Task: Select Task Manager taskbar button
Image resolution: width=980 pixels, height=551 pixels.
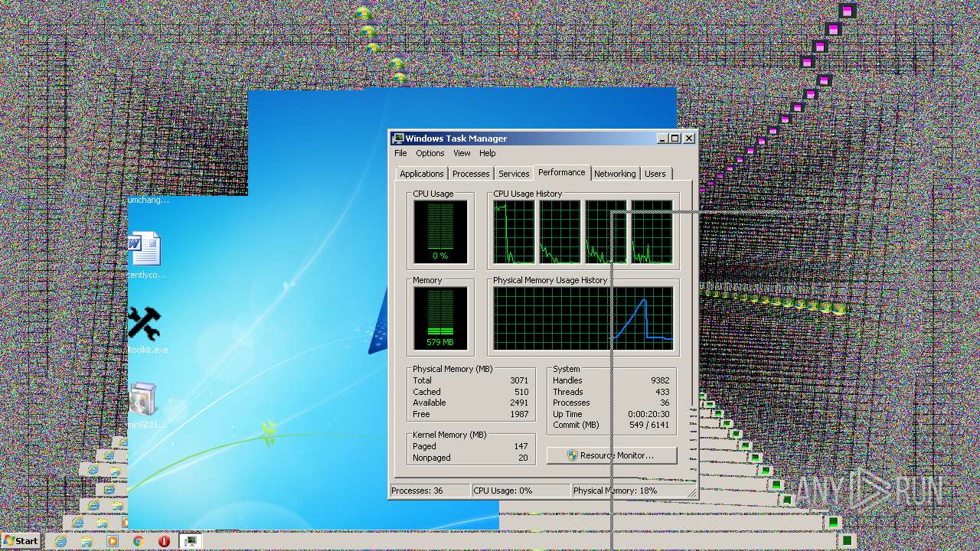Action: point(191,541)
